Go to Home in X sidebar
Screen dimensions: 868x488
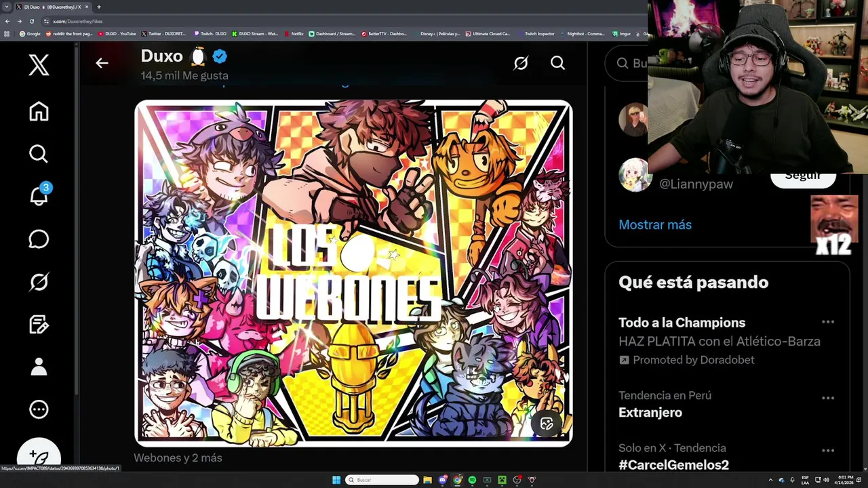tap(39, 111)
